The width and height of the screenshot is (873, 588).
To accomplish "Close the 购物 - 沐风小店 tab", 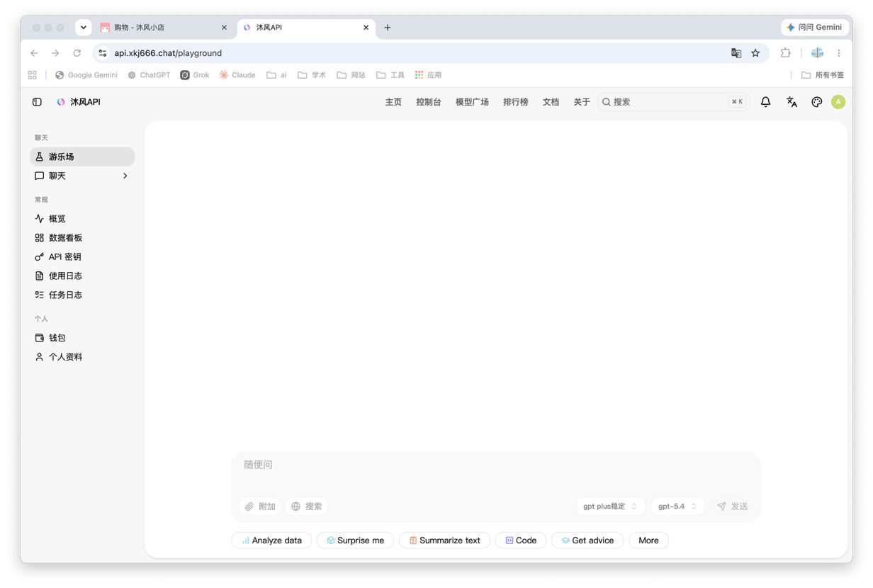I will click(224, 28).
